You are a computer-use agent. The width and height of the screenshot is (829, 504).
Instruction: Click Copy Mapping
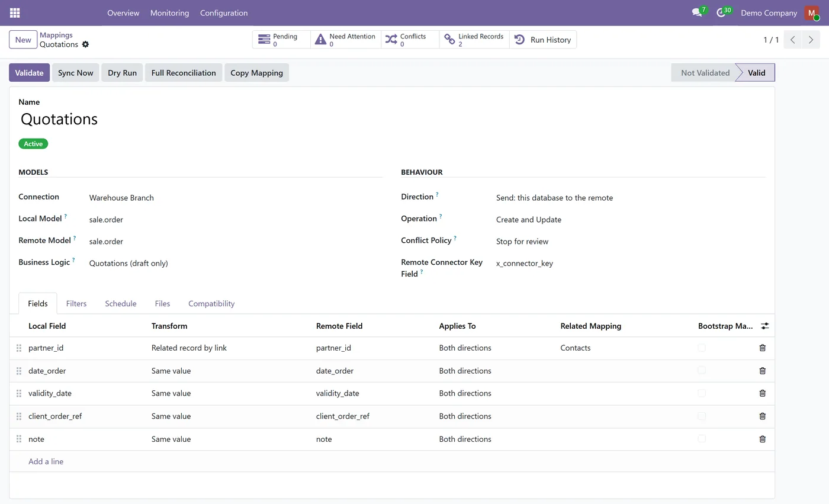(x=256, y=73)
